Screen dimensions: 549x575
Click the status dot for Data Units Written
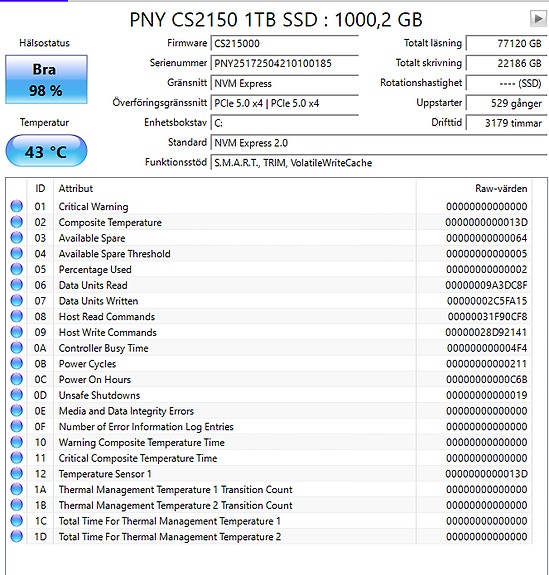(17, 301)
